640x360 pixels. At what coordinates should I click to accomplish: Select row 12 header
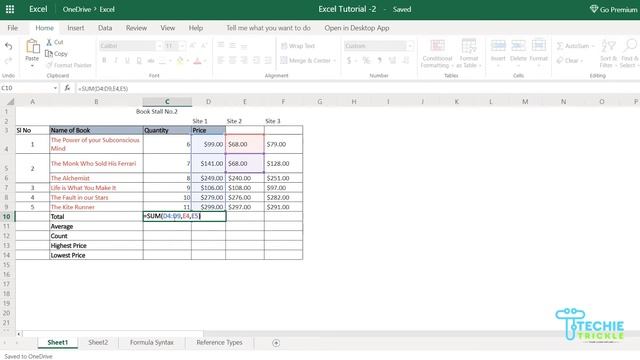pyautogui.click(x=7, y=236)
